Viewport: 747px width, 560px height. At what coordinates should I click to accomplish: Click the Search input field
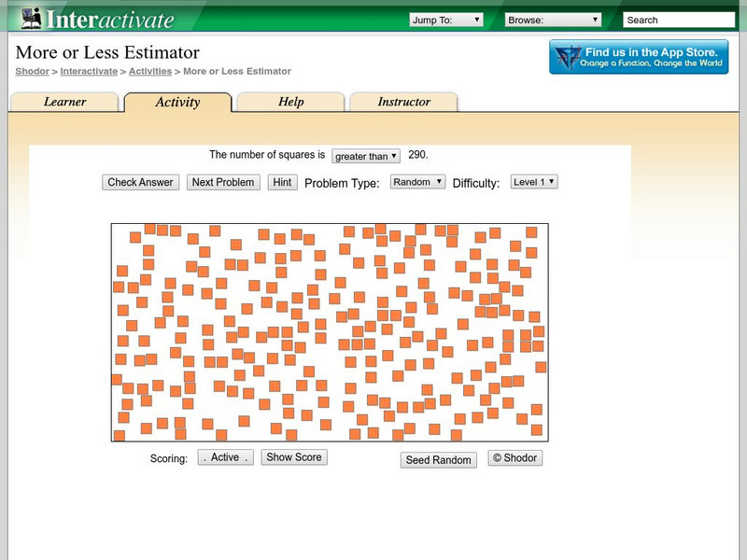pyautogui.click(x=679, y=20)
